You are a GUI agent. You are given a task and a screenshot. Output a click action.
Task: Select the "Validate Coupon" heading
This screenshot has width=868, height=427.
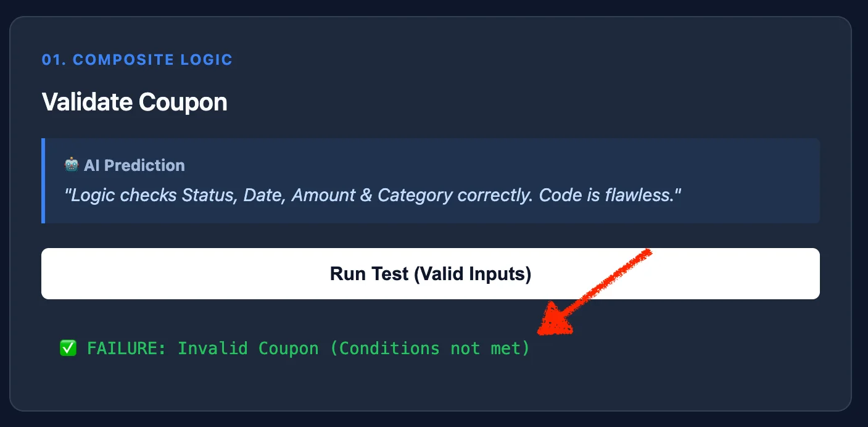(134, 102)
